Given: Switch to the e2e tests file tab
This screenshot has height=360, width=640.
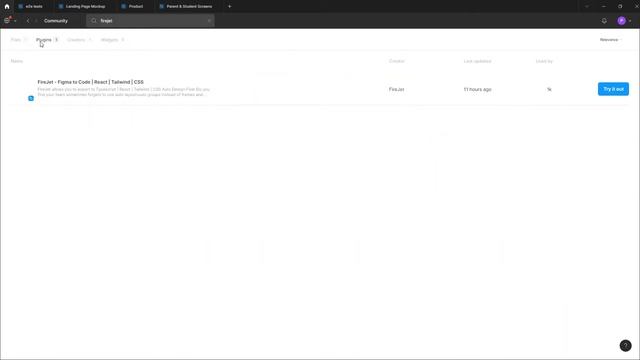Looking at the screenshot, I should click(x=31, y=7).
